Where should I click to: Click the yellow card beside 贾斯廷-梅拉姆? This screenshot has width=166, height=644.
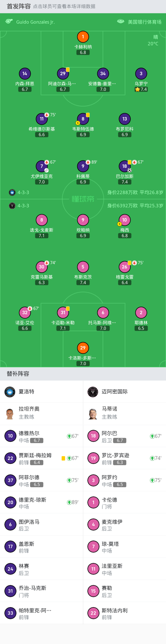point(63,458)
